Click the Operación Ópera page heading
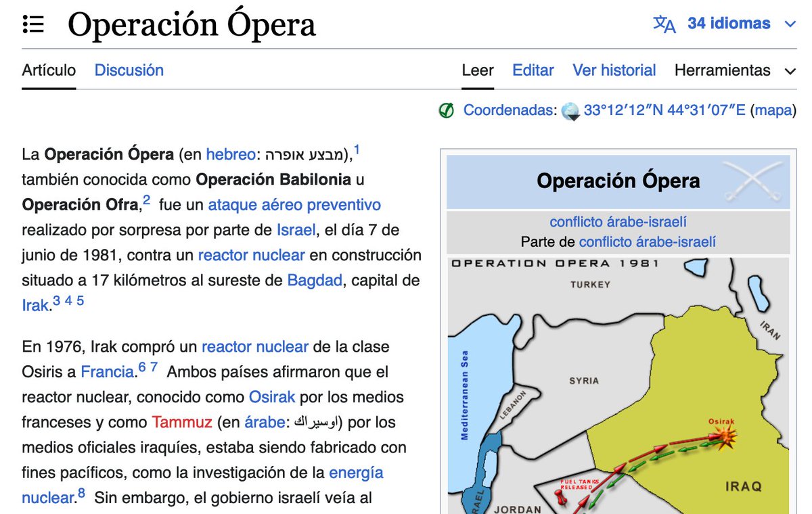The width and height of the screenshot is (812, 514). point(191,25)
